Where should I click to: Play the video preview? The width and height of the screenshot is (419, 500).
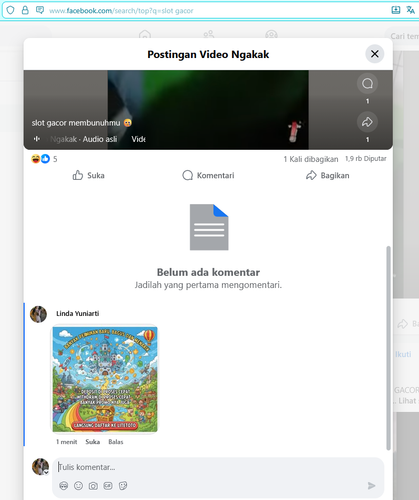pyautogui.click(x=208, y=110)
